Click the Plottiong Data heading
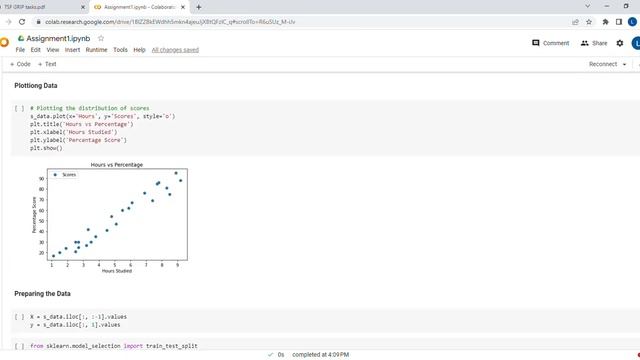The width and height of the screenshot is (640, 360). coord(36,86)
